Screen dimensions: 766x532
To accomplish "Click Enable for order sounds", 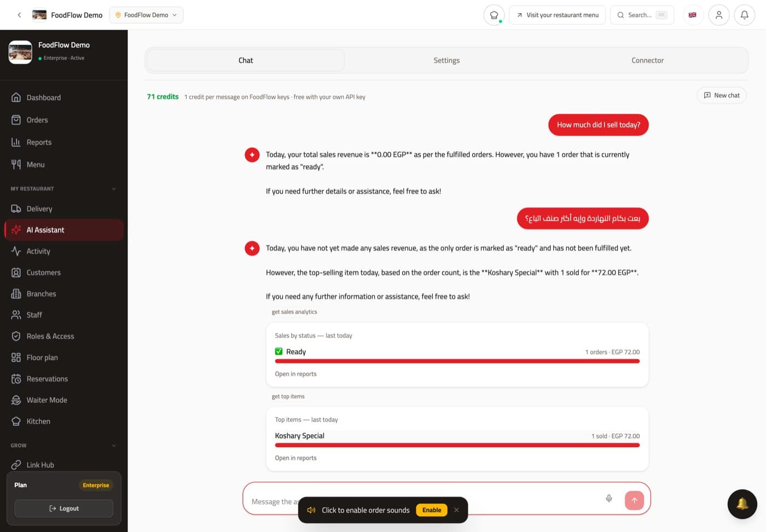I will tap(432, 510).
